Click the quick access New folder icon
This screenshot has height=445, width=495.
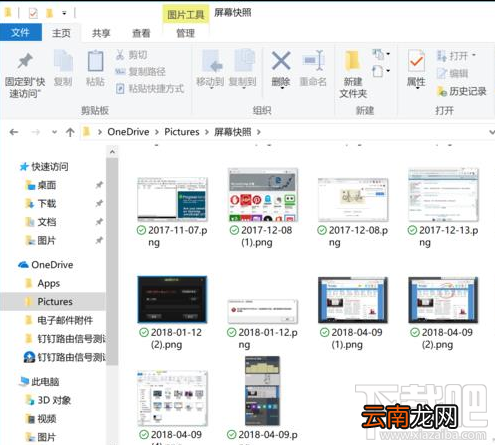50,13
